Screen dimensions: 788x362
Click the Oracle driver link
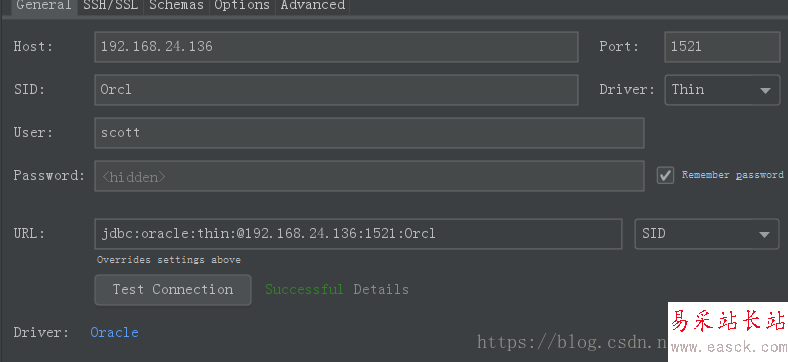click(115, 332)
